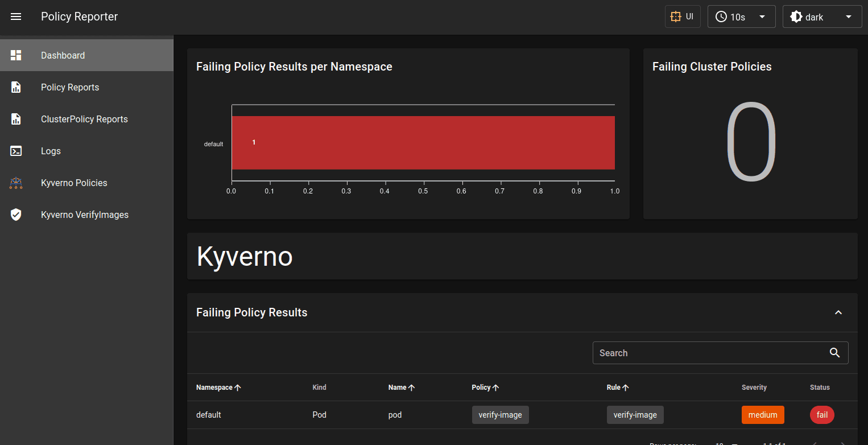
Task: Open the sidebar hamburger menu
Action: [15, 16]
